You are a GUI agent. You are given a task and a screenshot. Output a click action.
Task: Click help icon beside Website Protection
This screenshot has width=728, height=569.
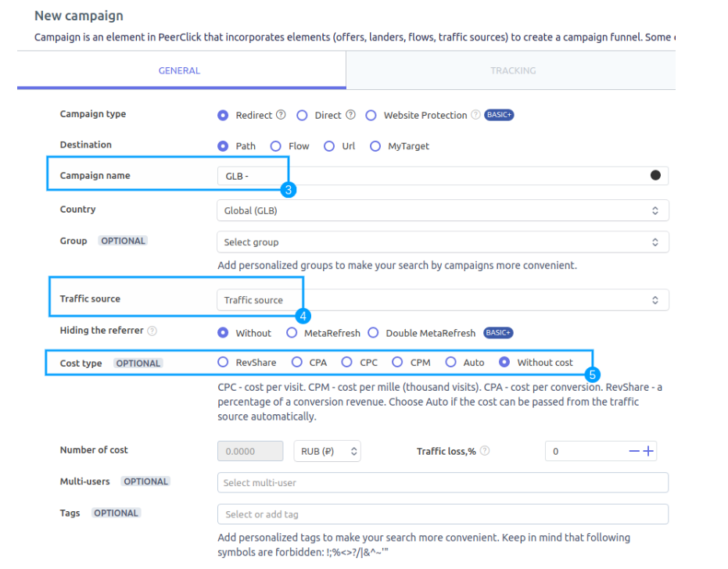tap(475, 115)
